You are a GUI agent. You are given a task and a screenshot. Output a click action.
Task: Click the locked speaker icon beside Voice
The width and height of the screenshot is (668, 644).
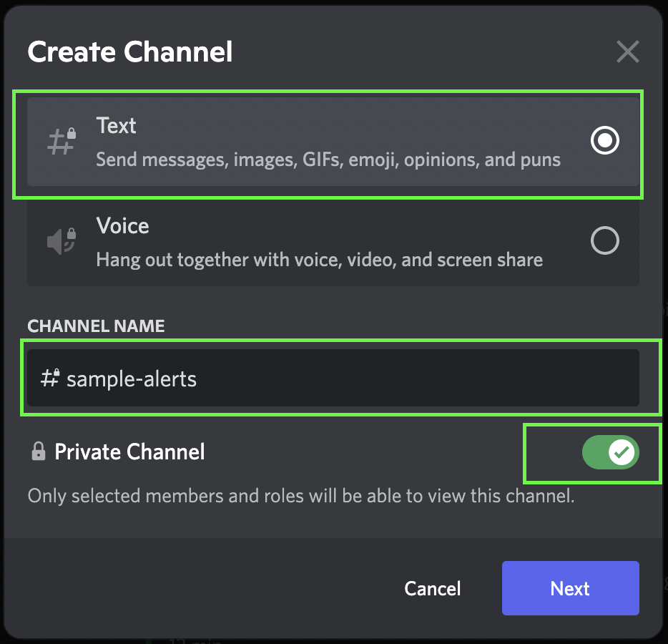click(x=62, y=241)
